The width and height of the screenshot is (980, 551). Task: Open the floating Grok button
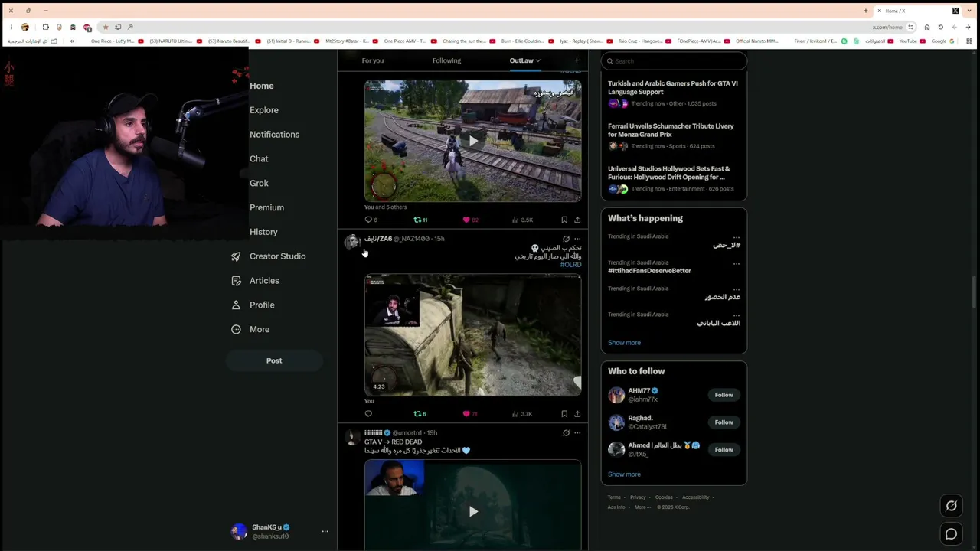coord(951,506)
